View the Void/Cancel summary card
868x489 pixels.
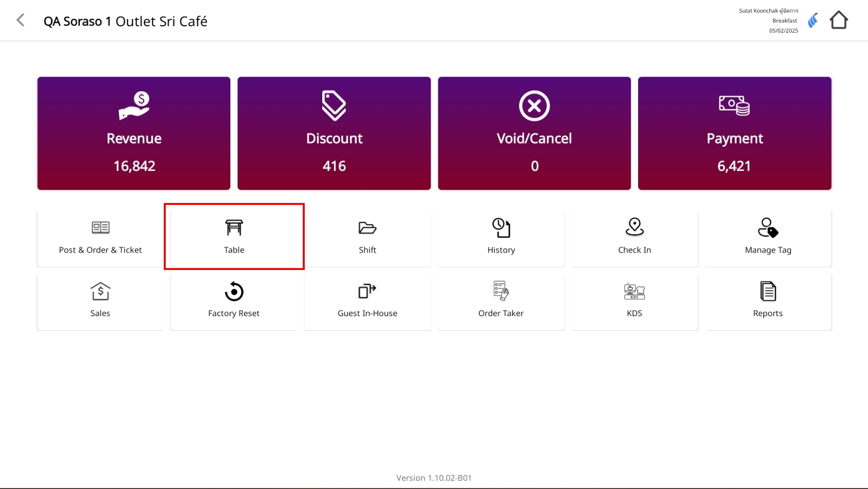click(x=534, y=133)
